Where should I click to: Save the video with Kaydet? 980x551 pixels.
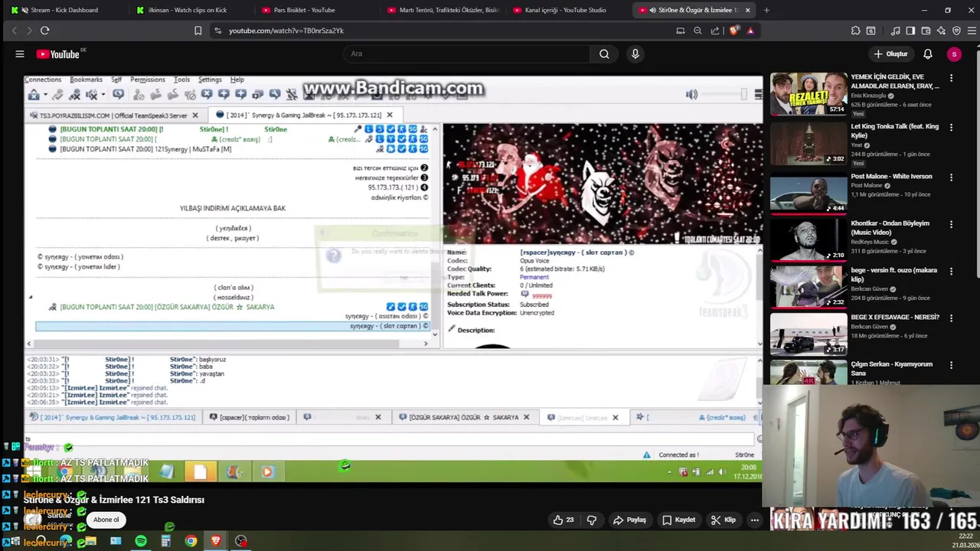click(x=678, y=520)
